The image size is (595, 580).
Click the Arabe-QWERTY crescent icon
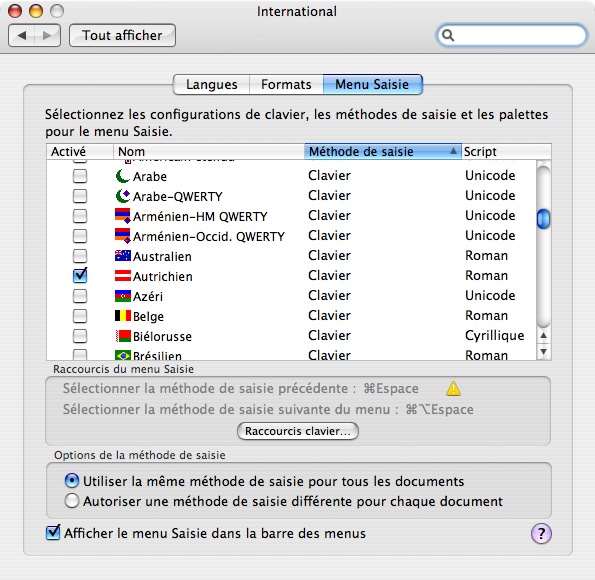point(123,196)
